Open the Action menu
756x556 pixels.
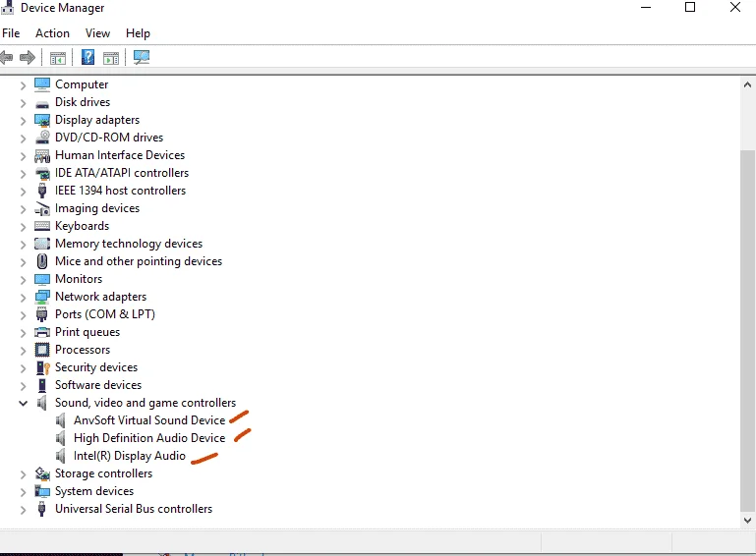point(52,33)
